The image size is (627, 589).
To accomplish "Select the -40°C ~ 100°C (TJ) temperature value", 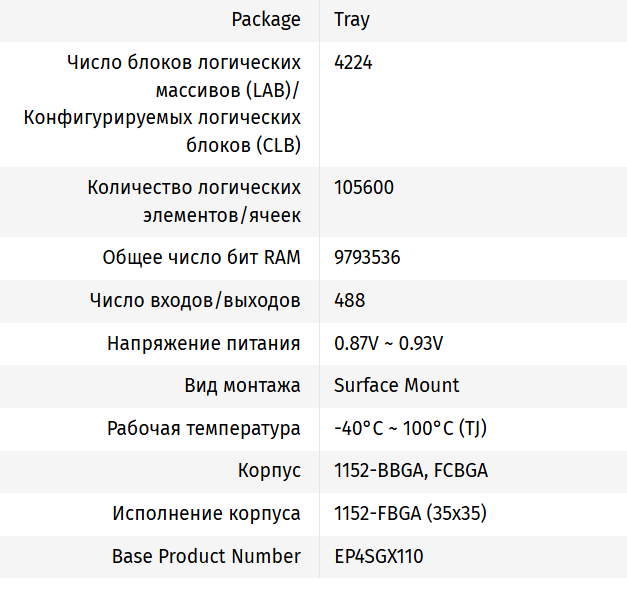I will pos(410,429).
